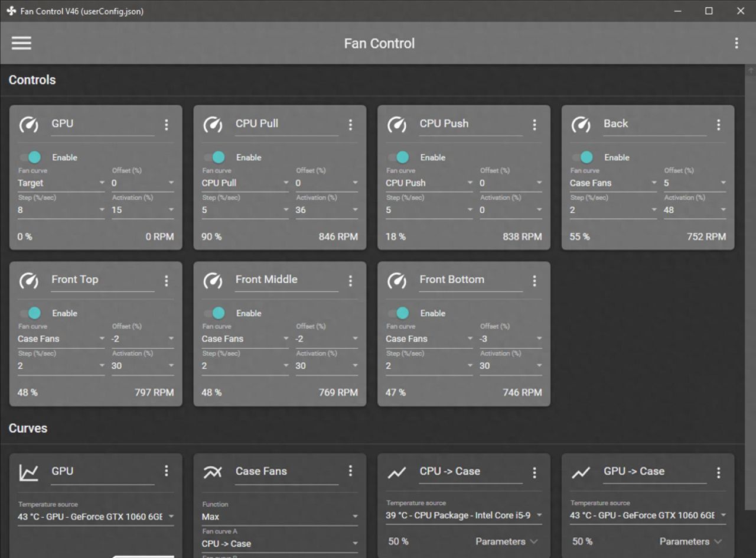
Task: Open GPU curve Temperature source dropdown
Action: 96,517
